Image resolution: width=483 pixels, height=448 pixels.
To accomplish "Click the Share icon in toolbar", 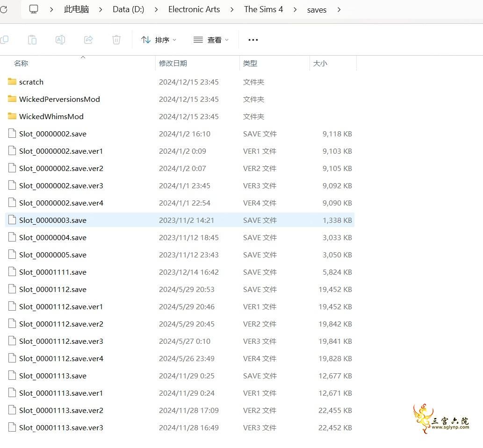I will [88, 40].
